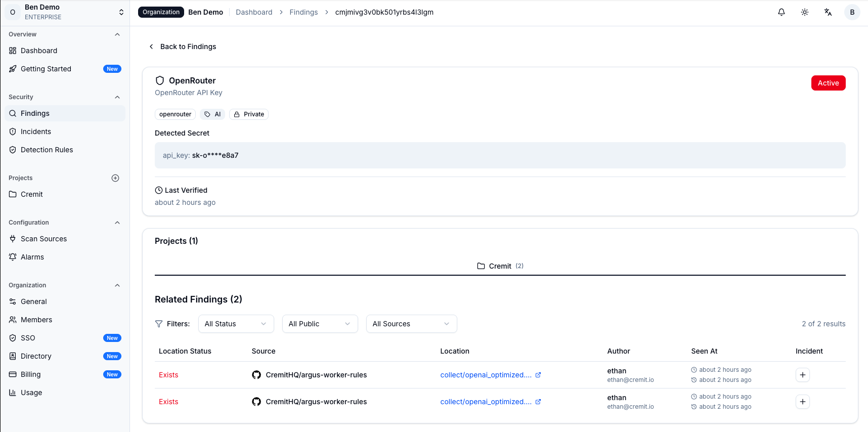Screen dimensions: 868x432
Task: Click the Last Verified clock icon
Action: pyautogui.click(x=159, y=190)
